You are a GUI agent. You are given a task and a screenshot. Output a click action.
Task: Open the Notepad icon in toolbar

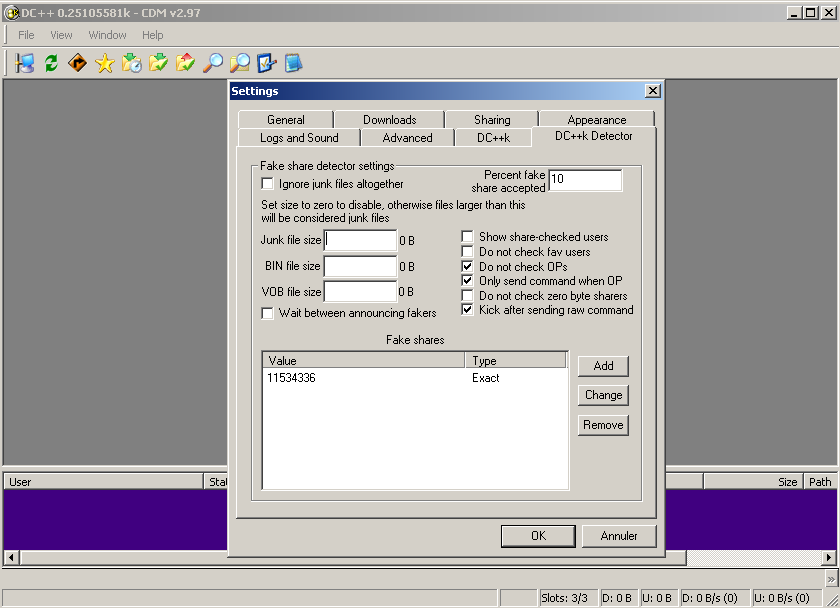point(294,63)
